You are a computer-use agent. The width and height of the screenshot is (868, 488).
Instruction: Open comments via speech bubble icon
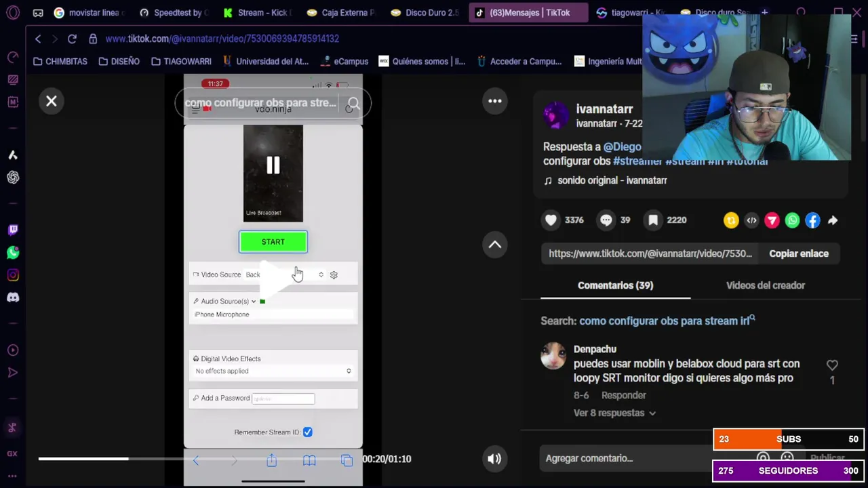606,220
